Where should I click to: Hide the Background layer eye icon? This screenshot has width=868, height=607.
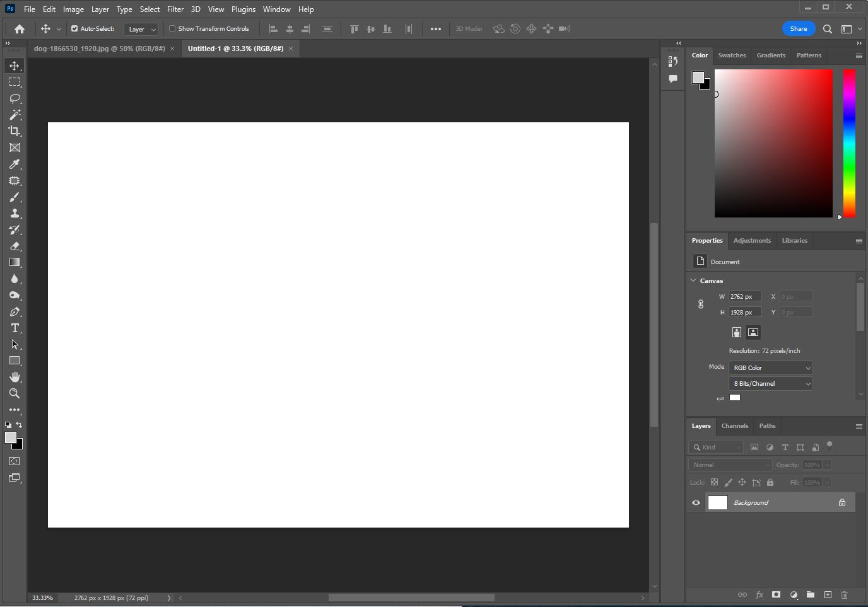coord(696,503)
